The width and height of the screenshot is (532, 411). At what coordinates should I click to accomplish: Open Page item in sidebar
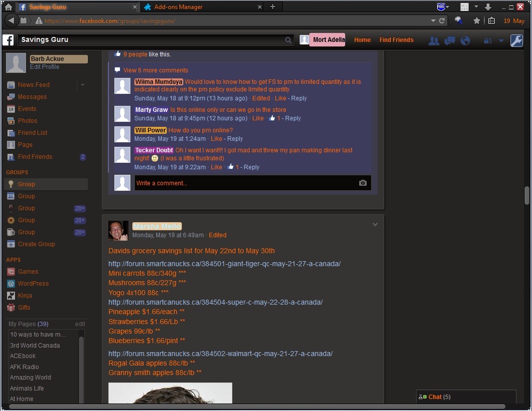pyautogui.click(x=25, y=144)
